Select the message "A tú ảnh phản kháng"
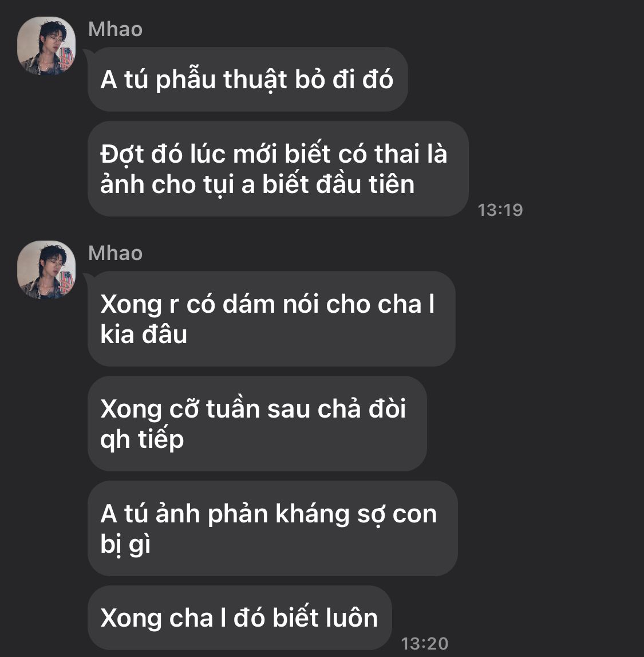This screenshot has width=644, height=657. [x=272, y=528]
